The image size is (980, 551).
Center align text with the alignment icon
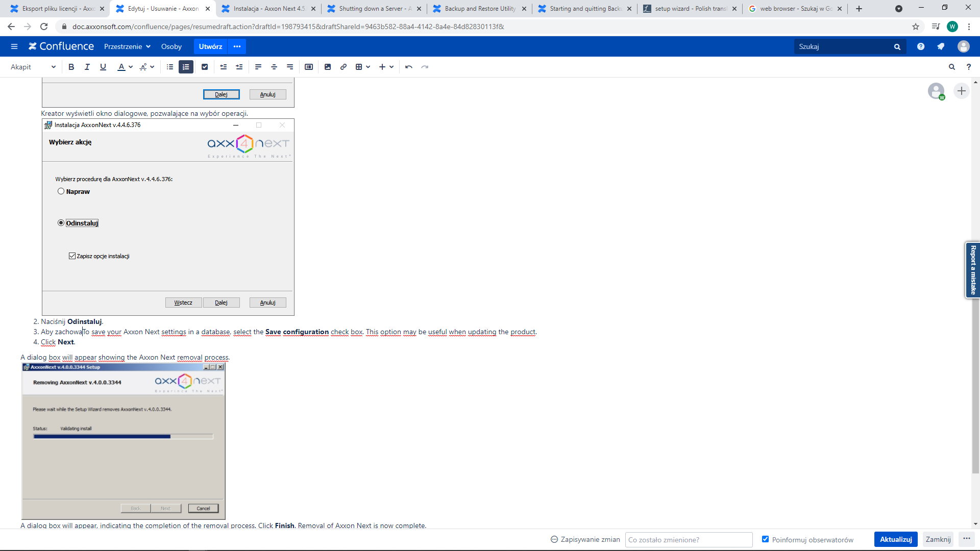click(274, 67)
